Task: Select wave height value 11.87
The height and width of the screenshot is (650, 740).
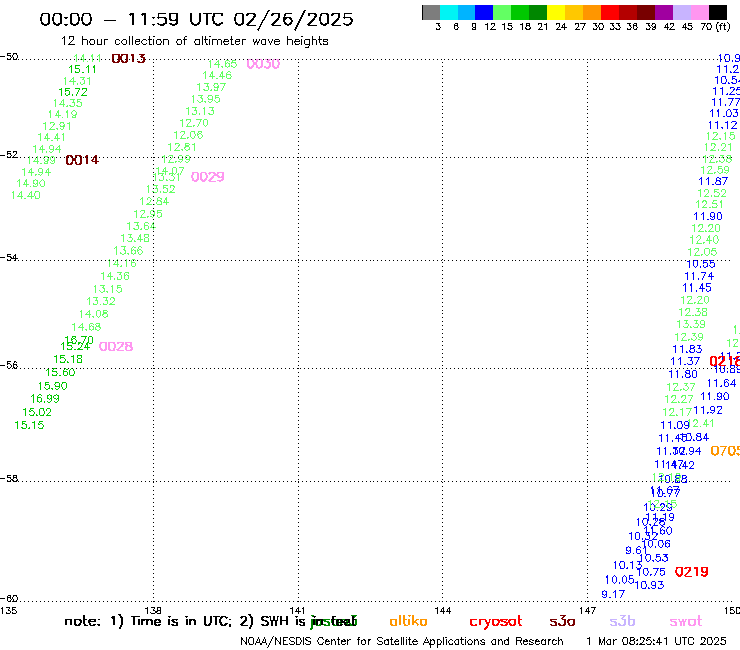Action: [713, 181]
